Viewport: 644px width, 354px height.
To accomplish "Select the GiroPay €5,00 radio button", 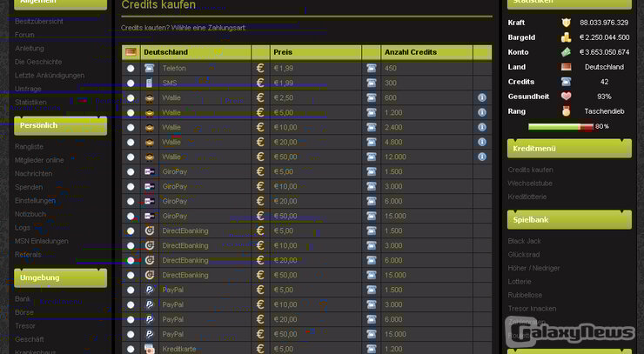I will pyautogui.click(x=131, y=172).
